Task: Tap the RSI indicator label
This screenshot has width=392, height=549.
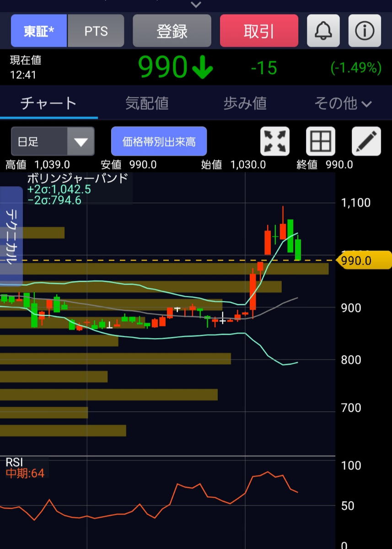Action: 14,462
